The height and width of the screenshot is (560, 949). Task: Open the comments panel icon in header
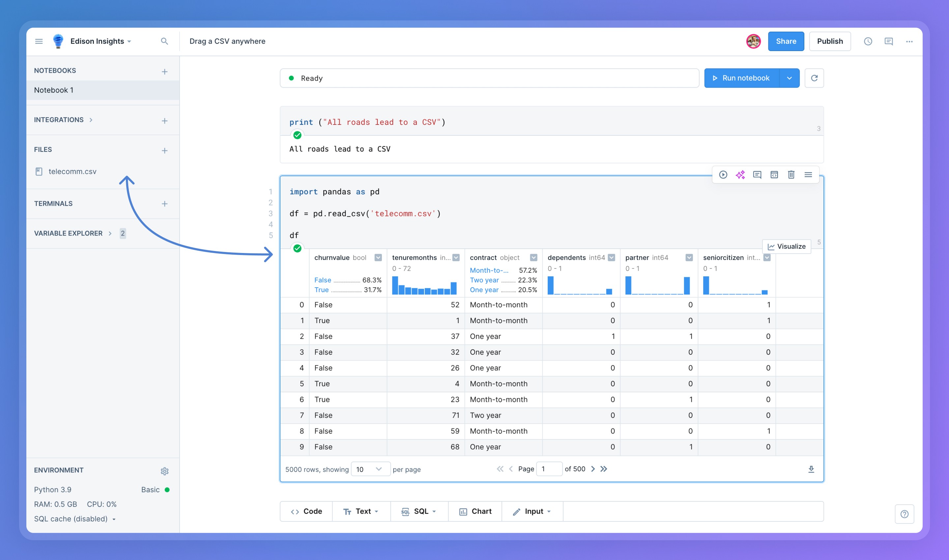(x=889, y=41)
